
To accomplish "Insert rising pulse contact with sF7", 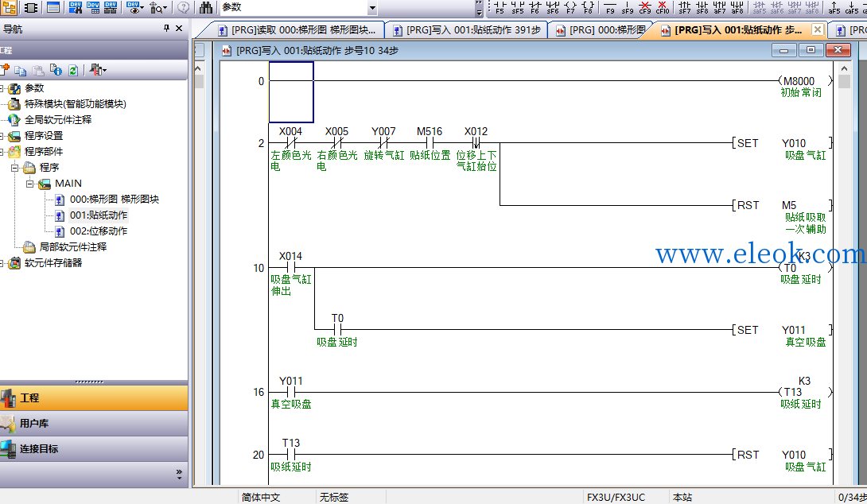I will click(685, 7).
